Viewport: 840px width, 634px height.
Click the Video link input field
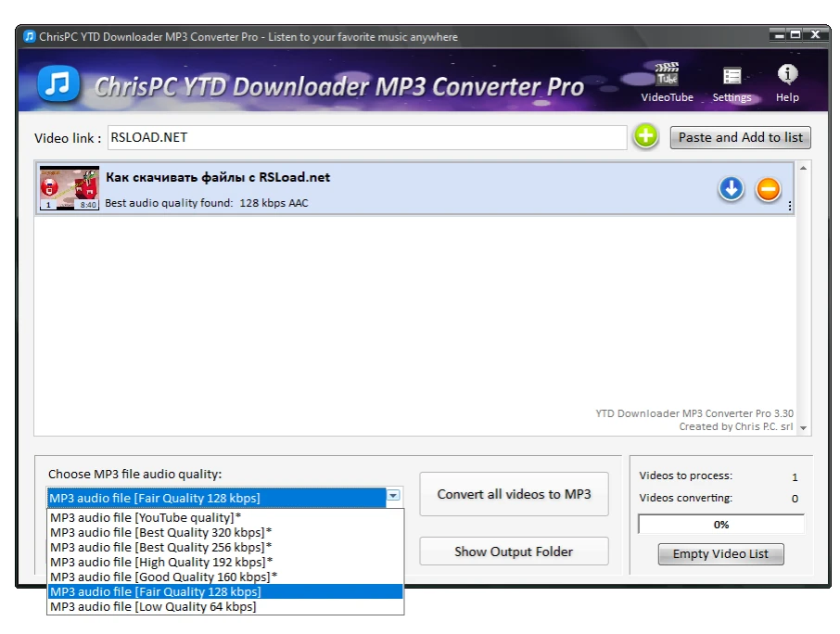pos(367,137)
